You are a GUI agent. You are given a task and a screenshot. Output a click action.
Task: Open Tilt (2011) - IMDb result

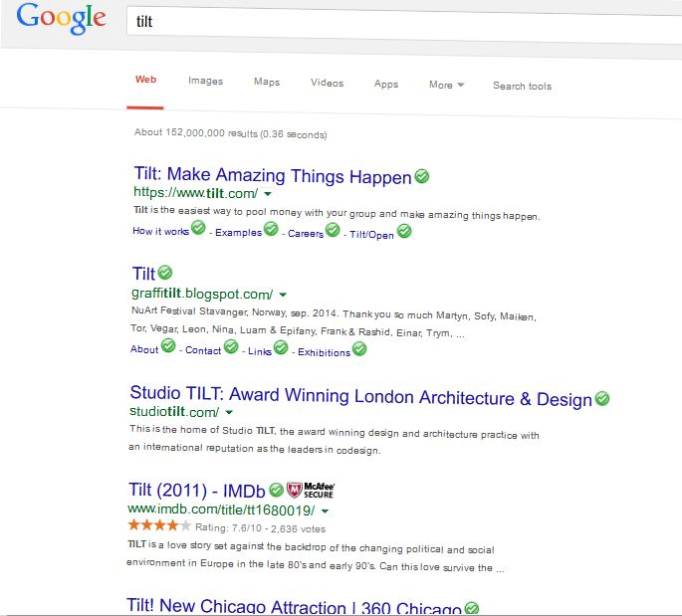coord(197,491)
